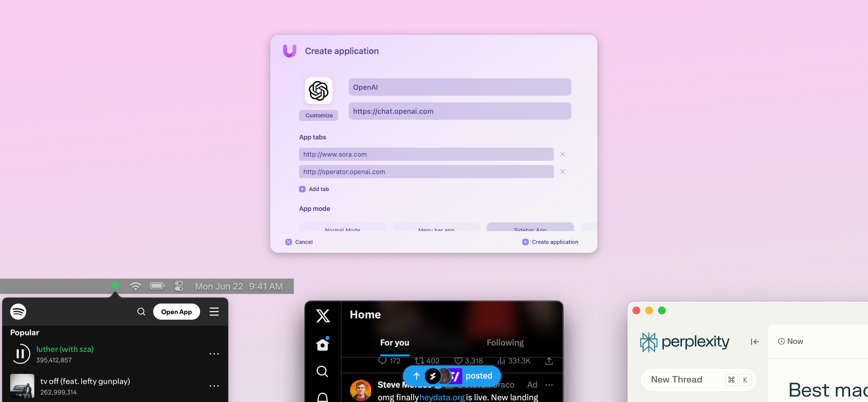Screen dimensions: 868x402
Task: Click the http://operator.openai.com tab field
Action: (426, 172)
